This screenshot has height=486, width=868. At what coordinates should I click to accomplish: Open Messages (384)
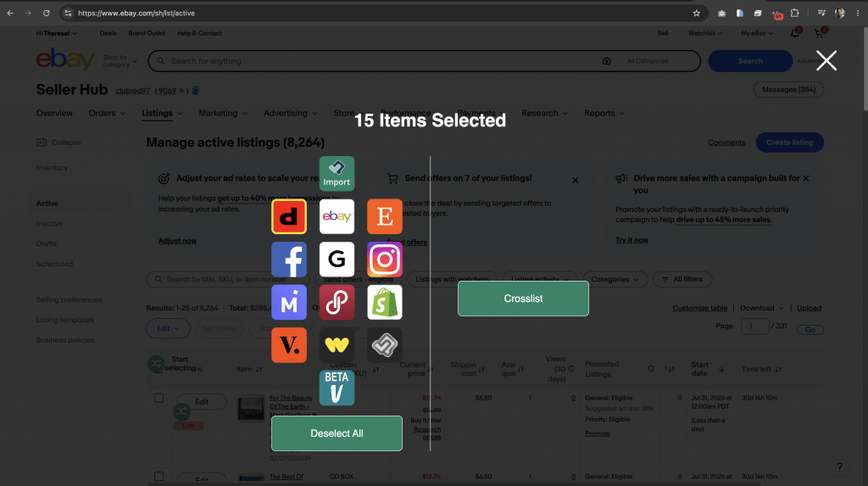coord(788,90)
